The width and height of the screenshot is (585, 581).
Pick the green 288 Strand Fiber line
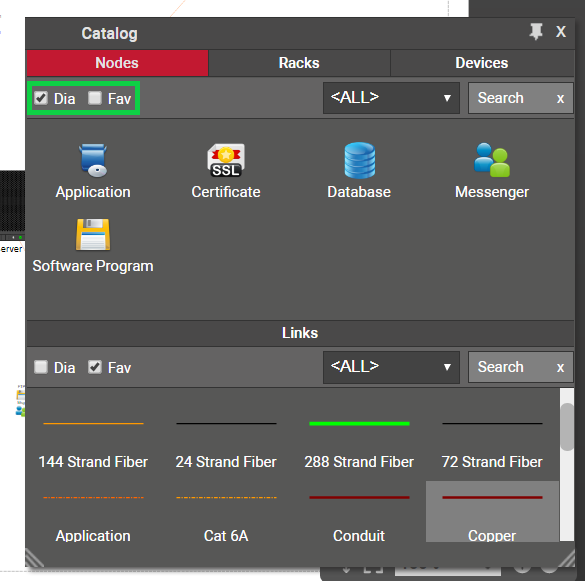(359, 424)
